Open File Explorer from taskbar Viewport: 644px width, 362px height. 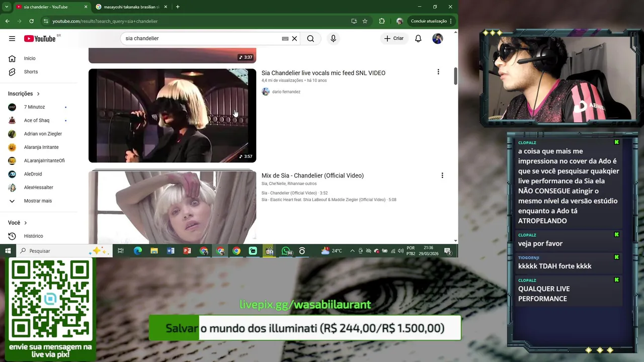coord(154,251)
